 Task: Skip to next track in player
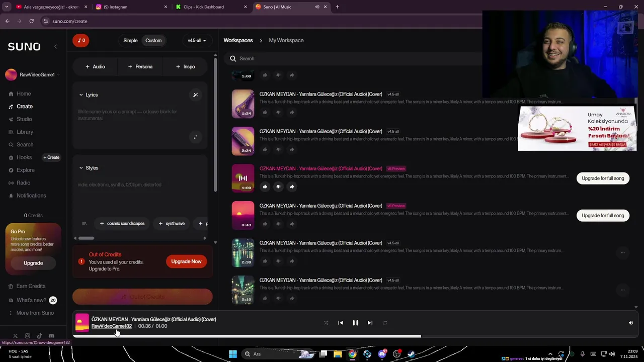pyautogui.click(x=370, y=323)
